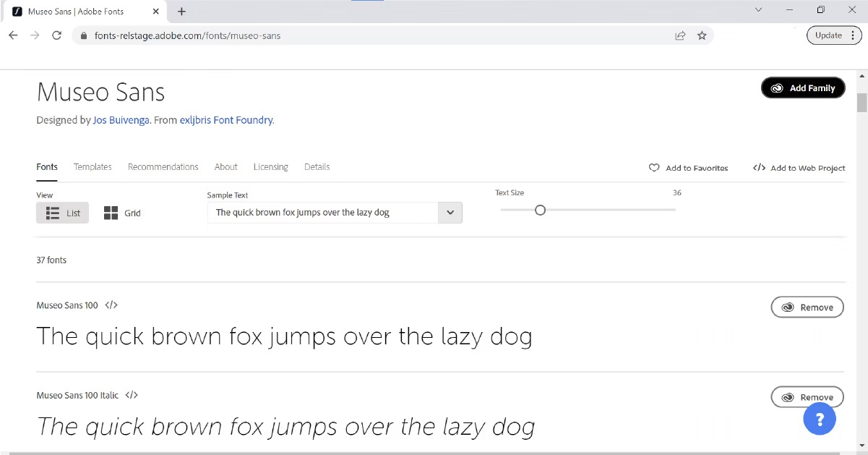Open the menu next to the Update button
The height and width of the screenshot is (455, 868).
[x=854, y=35]
